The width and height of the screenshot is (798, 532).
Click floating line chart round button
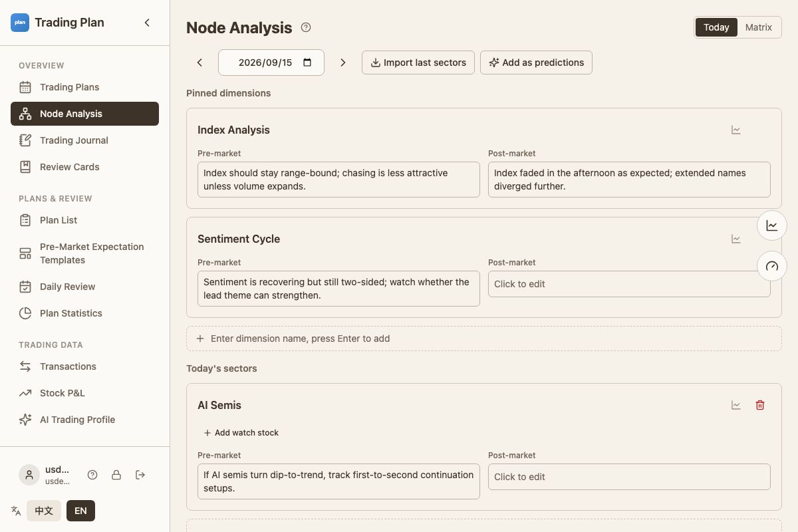pyautogui.click(x=772, y=225)
